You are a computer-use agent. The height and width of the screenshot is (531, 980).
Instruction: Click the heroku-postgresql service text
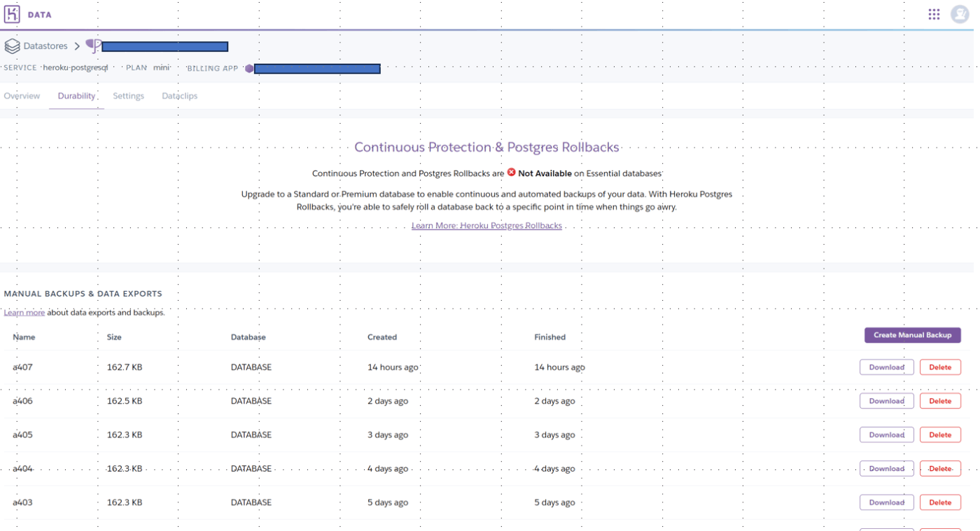point(76,68)
